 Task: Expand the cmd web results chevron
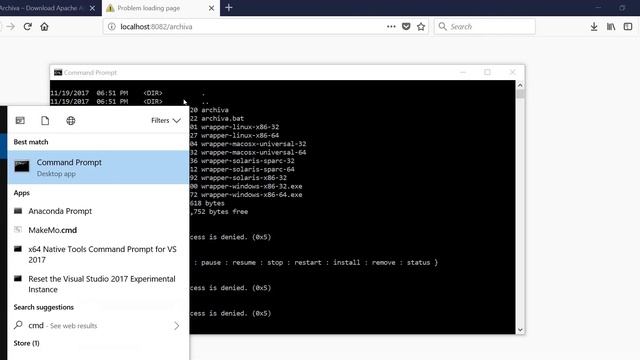pos(176,325)
